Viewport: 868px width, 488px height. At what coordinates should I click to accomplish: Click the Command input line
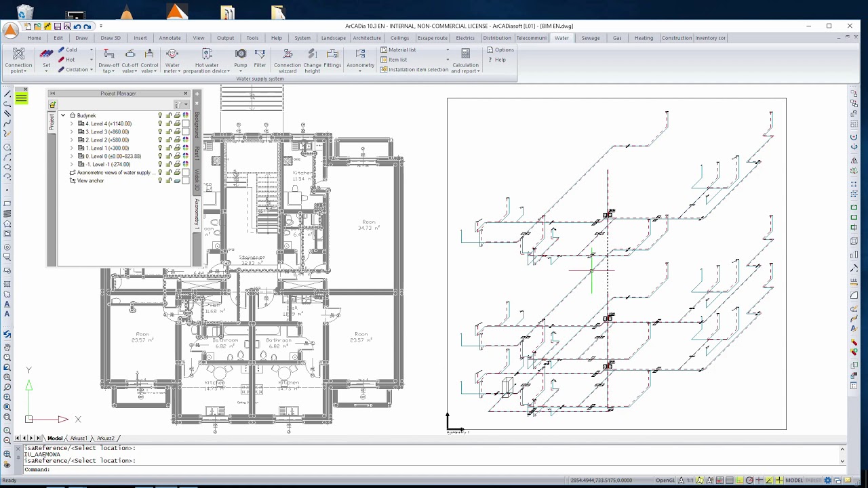tap(431, 469)
